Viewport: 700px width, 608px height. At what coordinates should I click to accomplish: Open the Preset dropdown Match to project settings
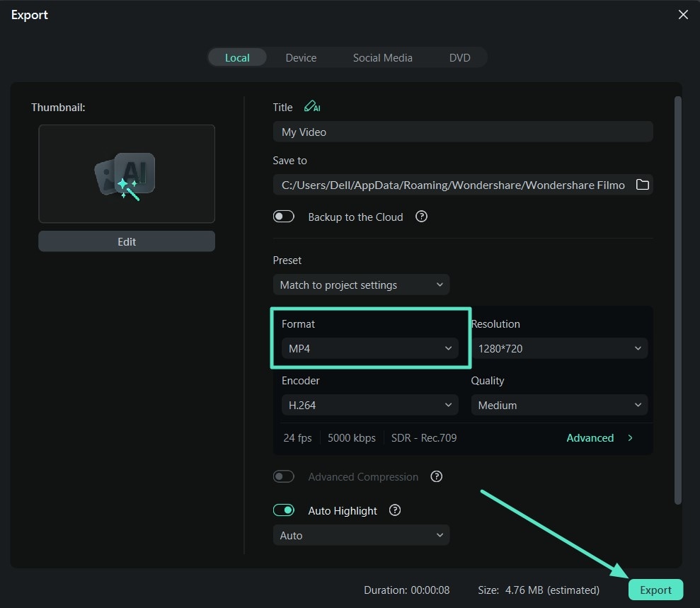(361, 285)
